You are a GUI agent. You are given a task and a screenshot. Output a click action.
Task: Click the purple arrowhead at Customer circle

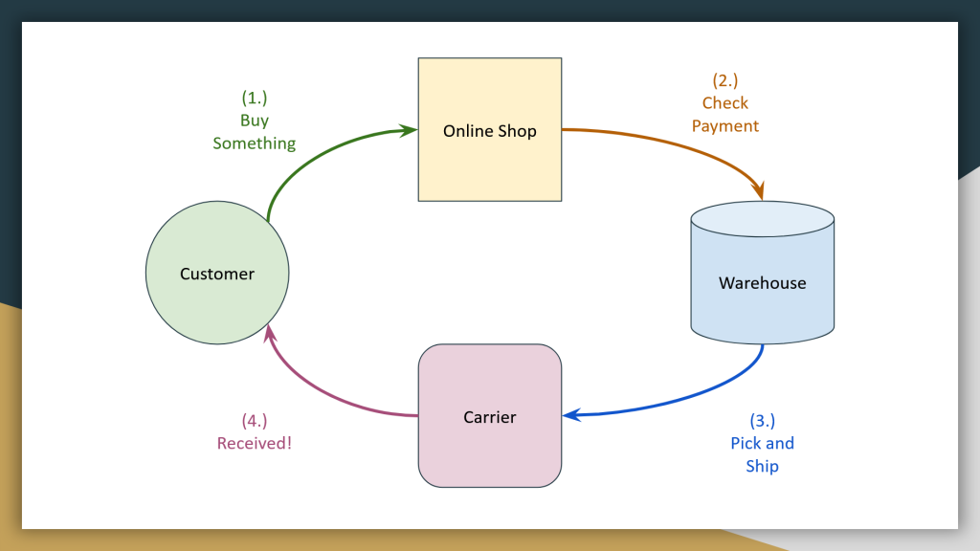(269, 334)
